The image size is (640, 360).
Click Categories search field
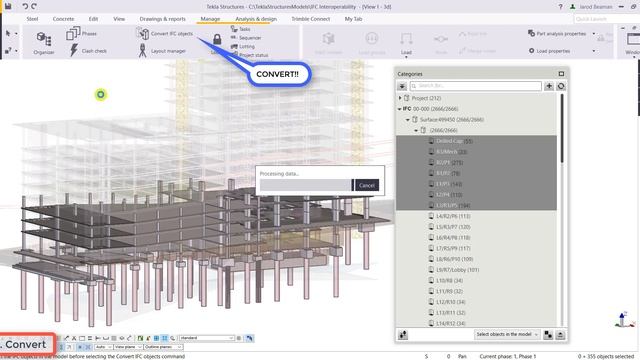coord(476,86)
